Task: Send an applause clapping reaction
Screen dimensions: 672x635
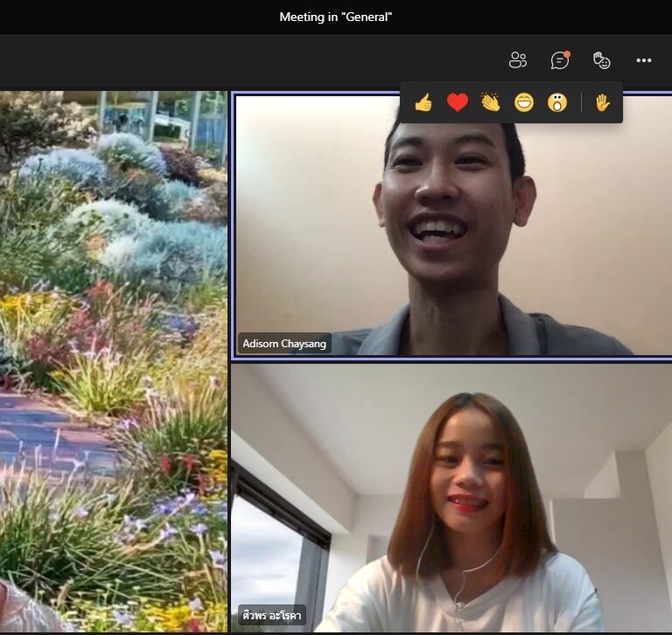Action: tap(491, 102)
